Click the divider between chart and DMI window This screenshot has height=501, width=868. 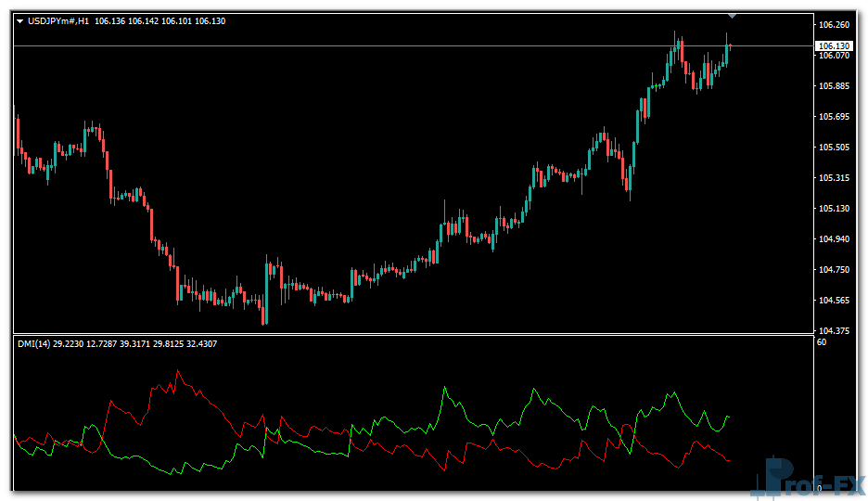tap(408, 335)
